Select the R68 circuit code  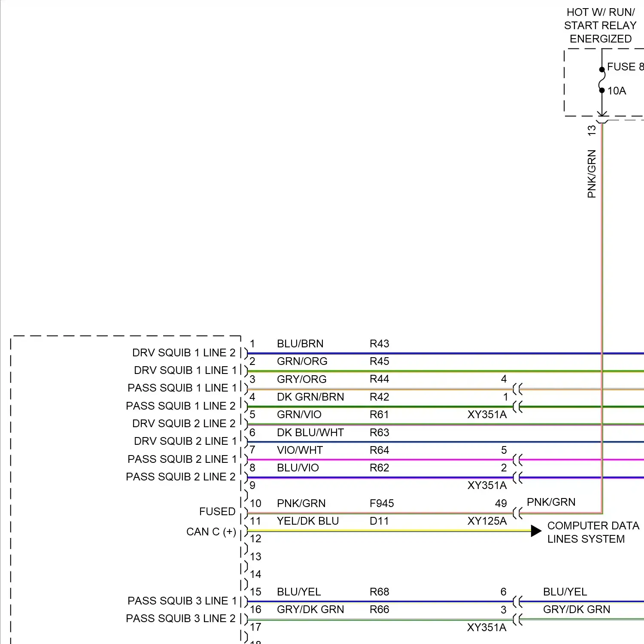(380, 592)
